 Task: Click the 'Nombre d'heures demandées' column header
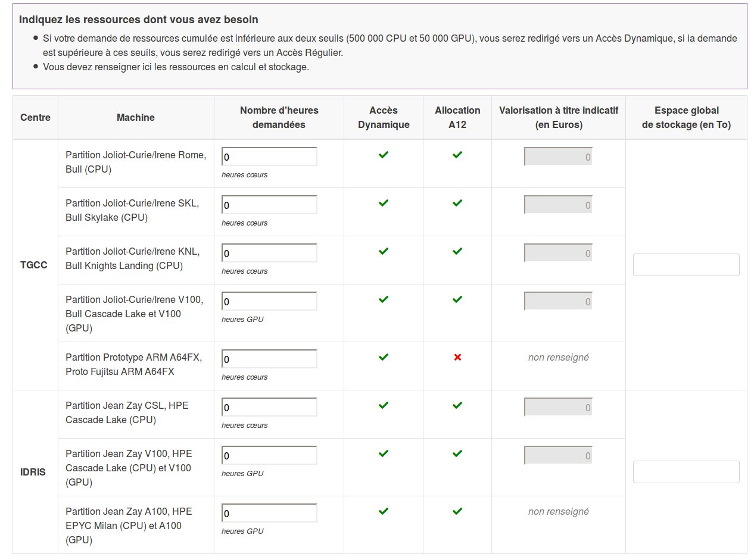click(x=279, y=117)
